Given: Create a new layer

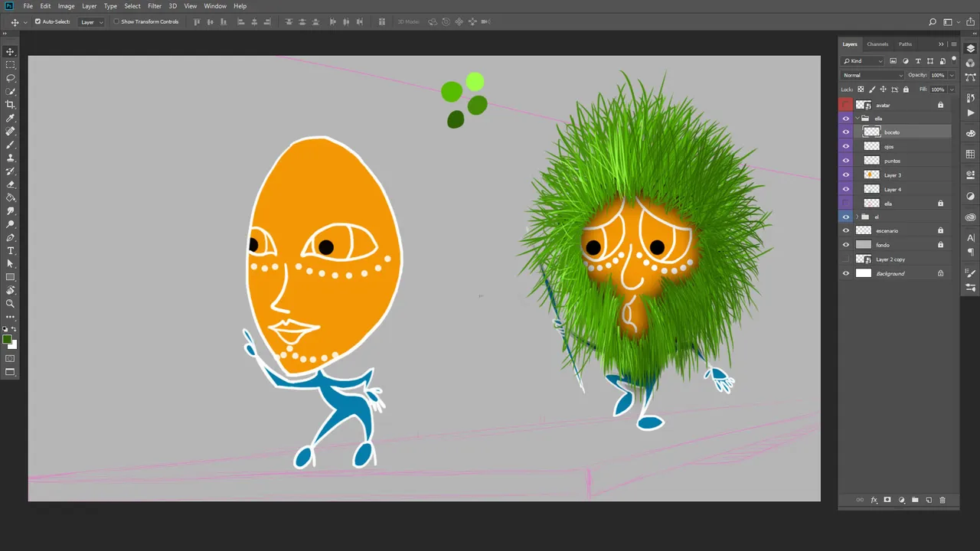Looking at the screenshot, I should coord(929,500).
